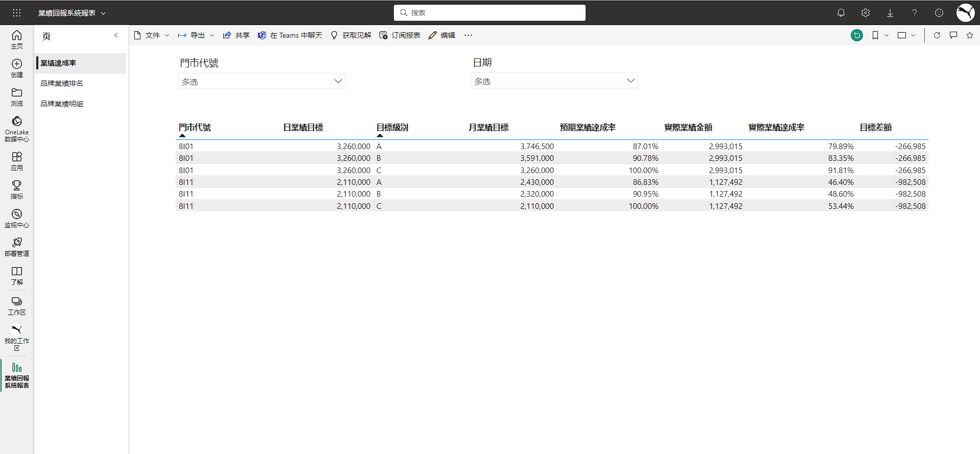The width and height of the screenshot is (980, 454).
Task: Open the notifications bell
Action: coord(841,13)
